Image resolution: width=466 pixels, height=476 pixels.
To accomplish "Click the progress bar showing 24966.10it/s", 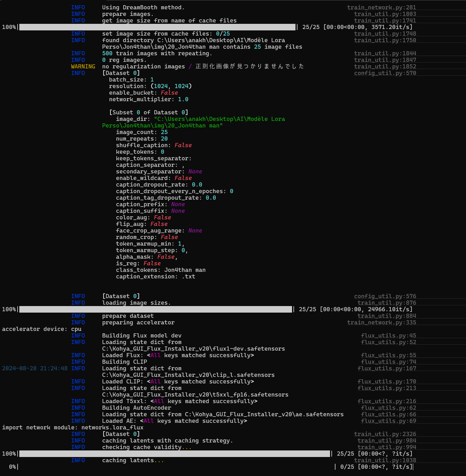I will click(x=156, y=309).
